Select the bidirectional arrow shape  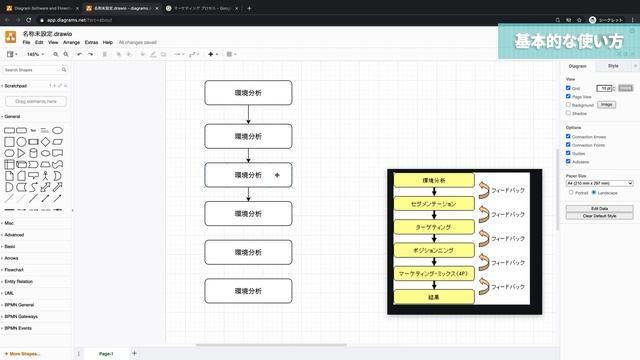pyautogui.click(x=45, y=187)
